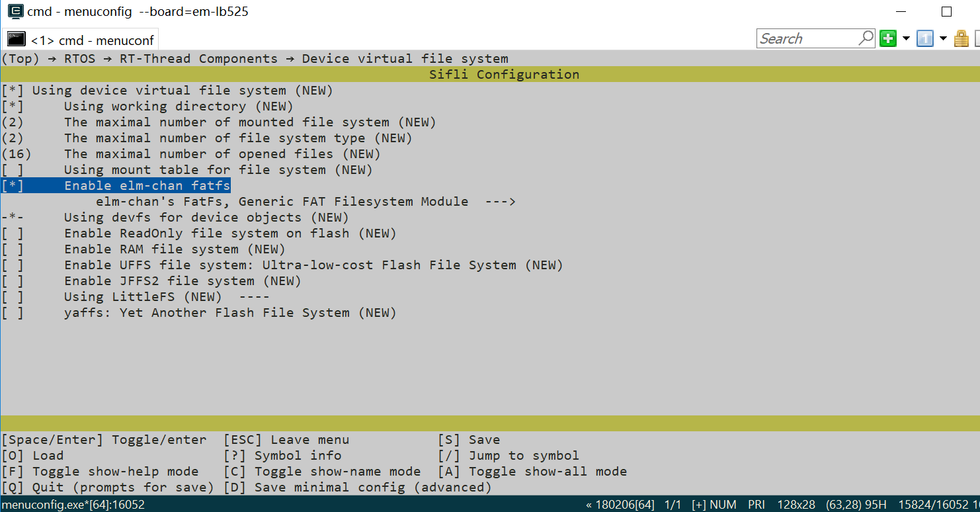Select maximal number of opened files entry
980x512 pixels.
tap(198, 154)
